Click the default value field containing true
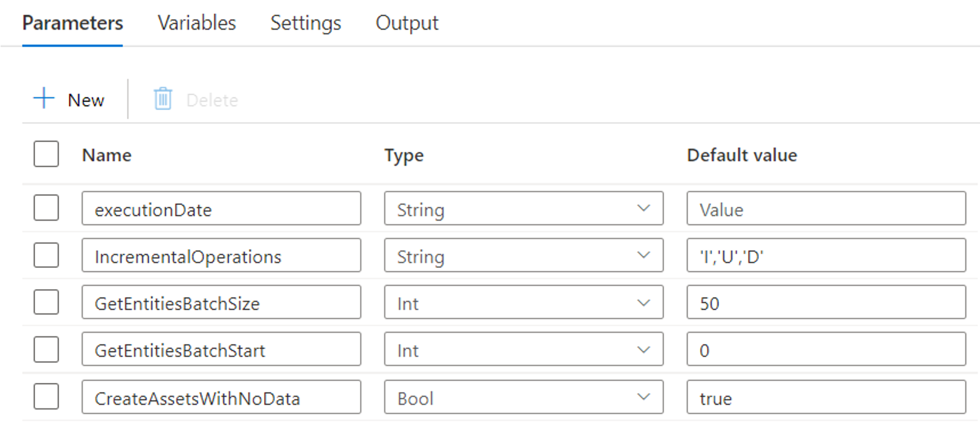The image size is (980, 424). pos(825,397)
